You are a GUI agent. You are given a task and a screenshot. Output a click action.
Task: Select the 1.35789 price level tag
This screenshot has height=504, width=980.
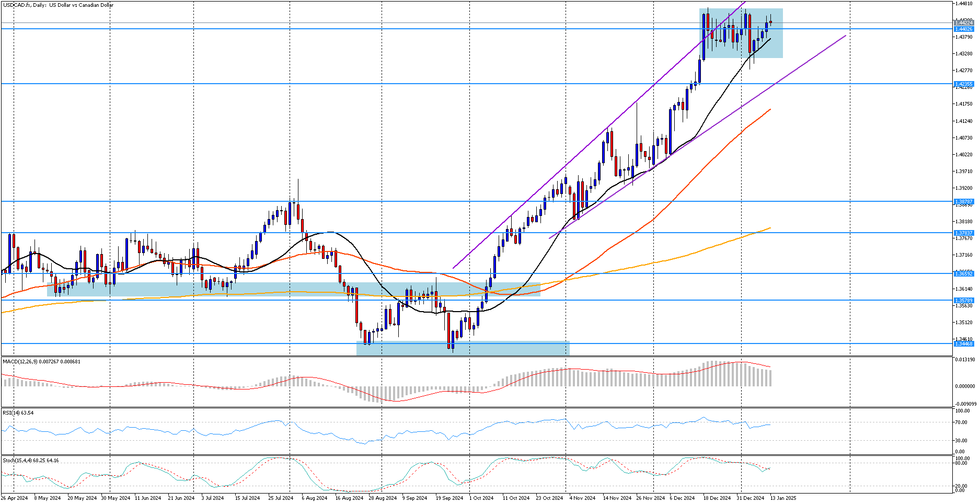tap(963, 300)
